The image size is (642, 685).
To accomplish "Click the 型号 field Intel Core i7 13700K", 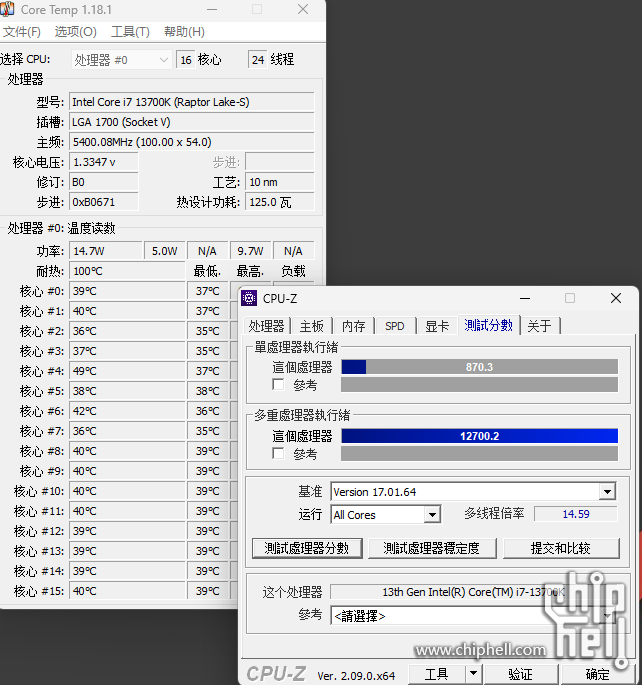I will click(x=192, y=102).
